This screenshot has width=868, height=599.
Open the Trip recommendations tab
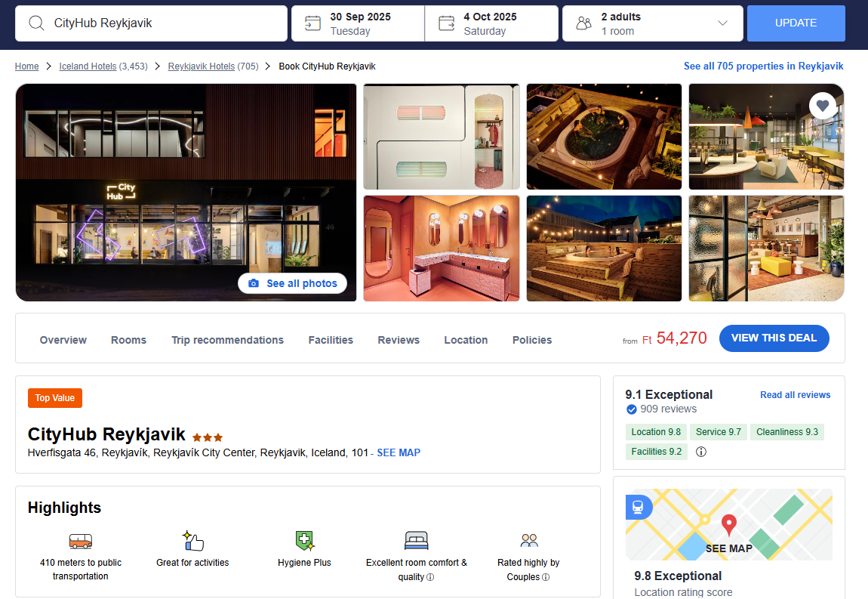227,340
